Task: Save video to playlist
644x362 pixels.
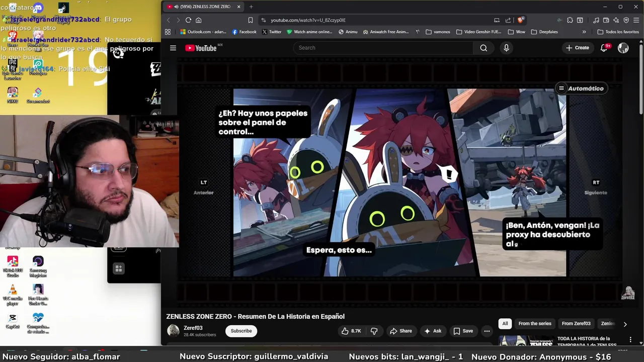Action: [463, 331]
